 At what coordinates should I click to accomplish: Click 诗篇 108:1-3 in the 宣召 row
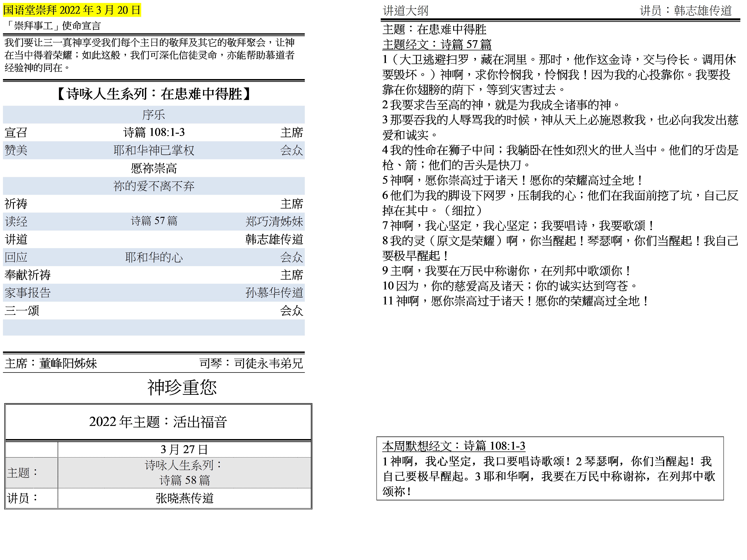pos(154,132)
